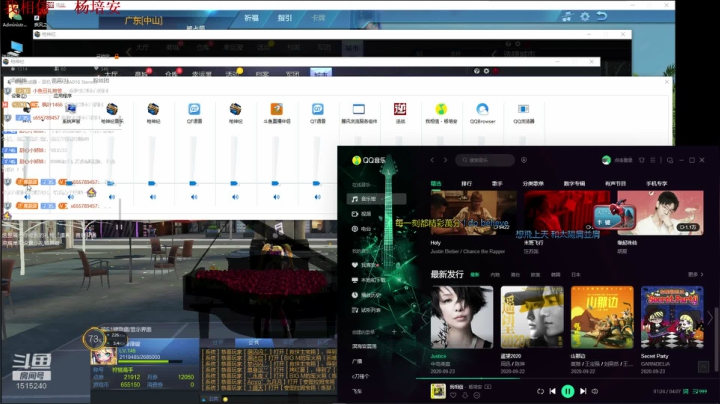Open QQ Music skin (shirt) icon
Image resolution: width=720 pixels, height=404 pixels.
coord(641,160)
